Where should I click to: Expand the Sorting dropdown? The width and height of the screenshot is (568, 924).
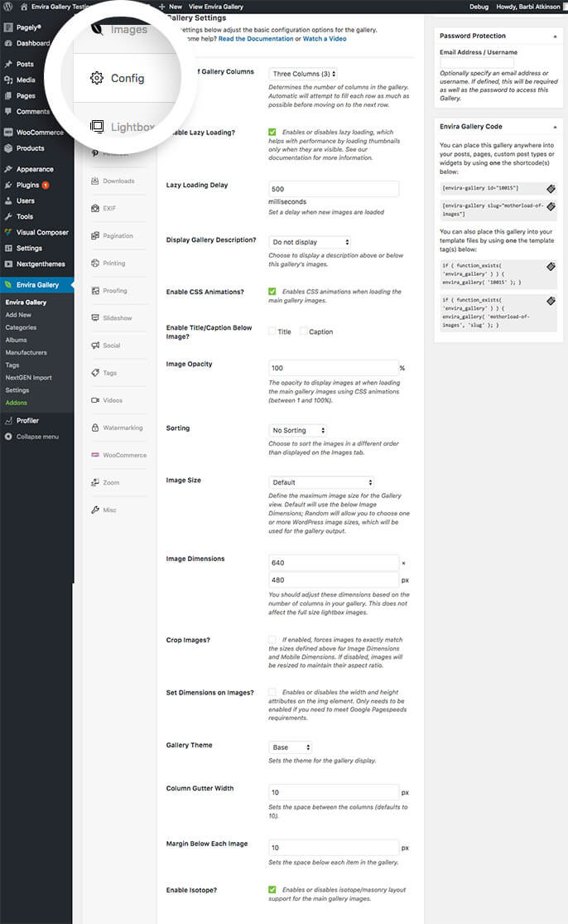pos(298,430)
